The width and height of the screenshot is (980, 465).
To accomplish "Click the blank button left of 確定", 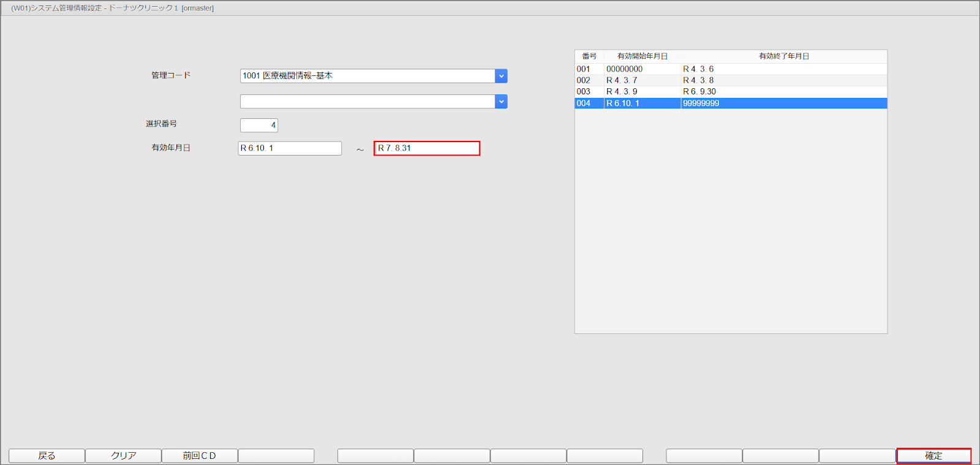I will pyautogui.click(x=857, y=456).
